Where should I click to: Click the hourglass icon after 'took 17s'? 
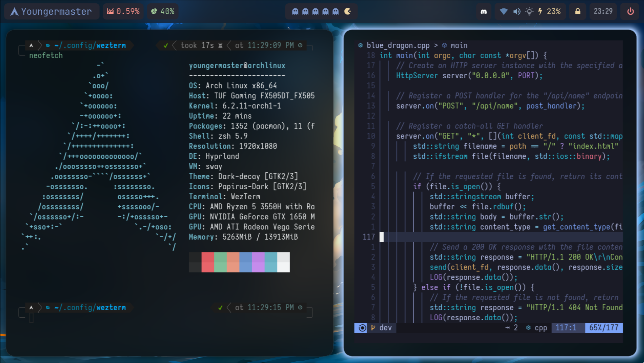coord(220,45)
